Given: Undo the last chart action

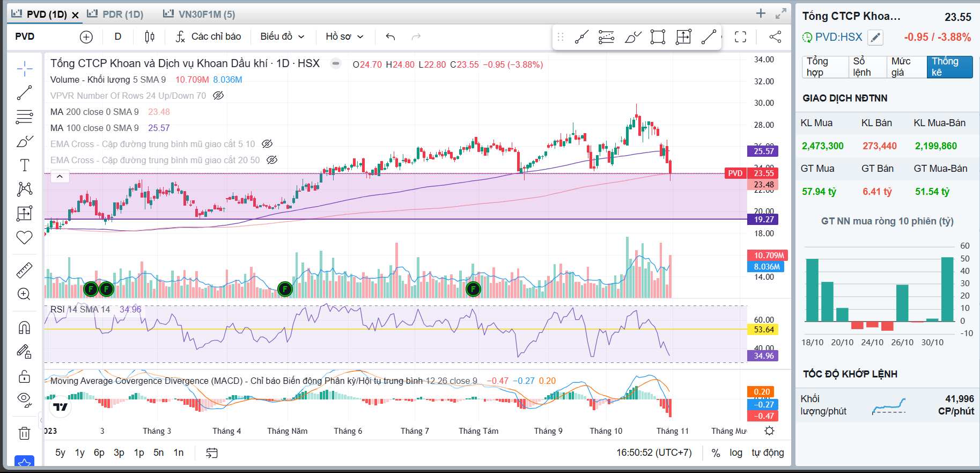Looking at the screenshot, I should (x=390, y=37).
